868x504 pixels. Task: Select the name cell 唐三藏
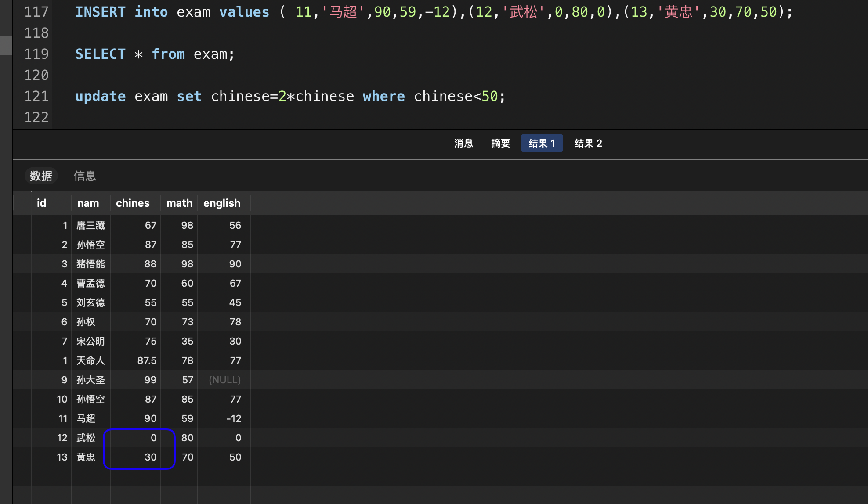point(90,225)
